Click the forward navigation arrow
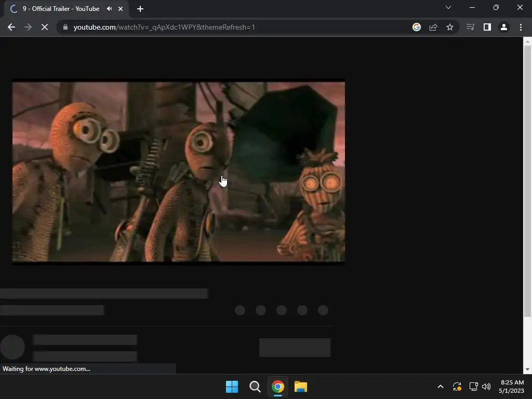532x399 pixels. [28, 27]
